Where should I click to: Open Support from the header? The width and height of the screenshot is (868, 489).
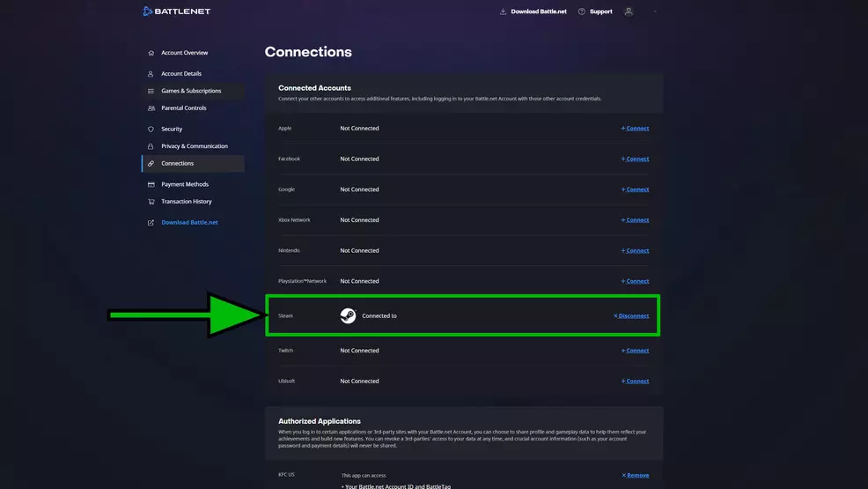(x=600, y=11)
